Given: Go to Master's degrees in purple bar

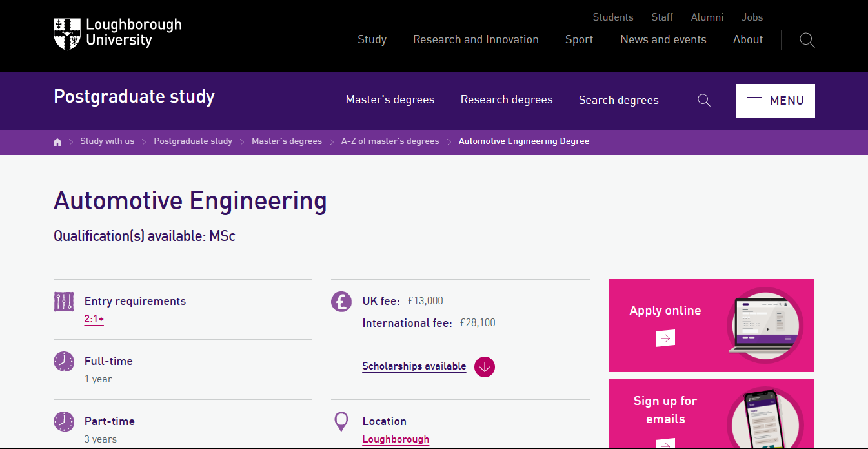Looking at the screenshot, I should pyautogui.click(x=390, y=99).
